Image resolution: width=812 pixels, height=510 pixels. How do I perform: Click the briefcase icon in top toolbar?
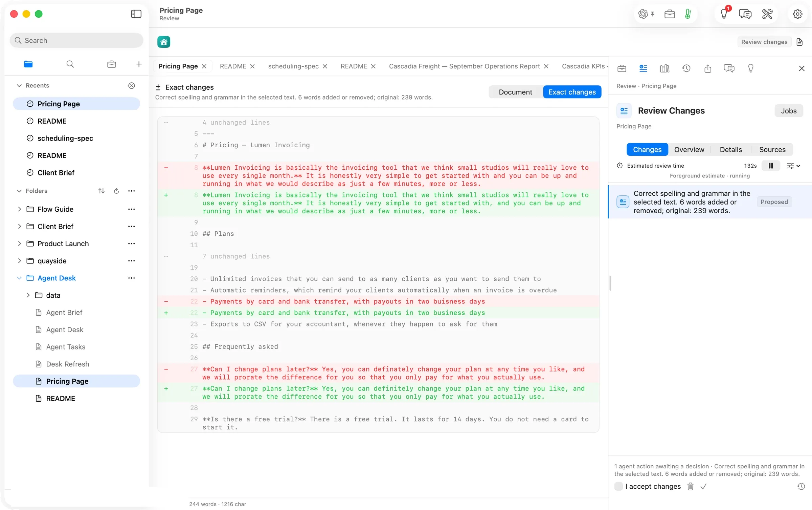[670, 14]
